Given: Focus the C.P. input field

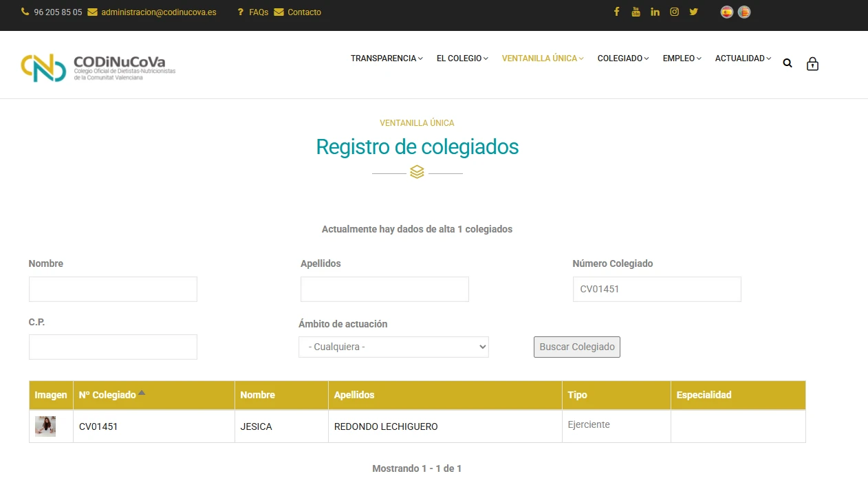Looking at the screenshot, I should click(x=113, y=347).
